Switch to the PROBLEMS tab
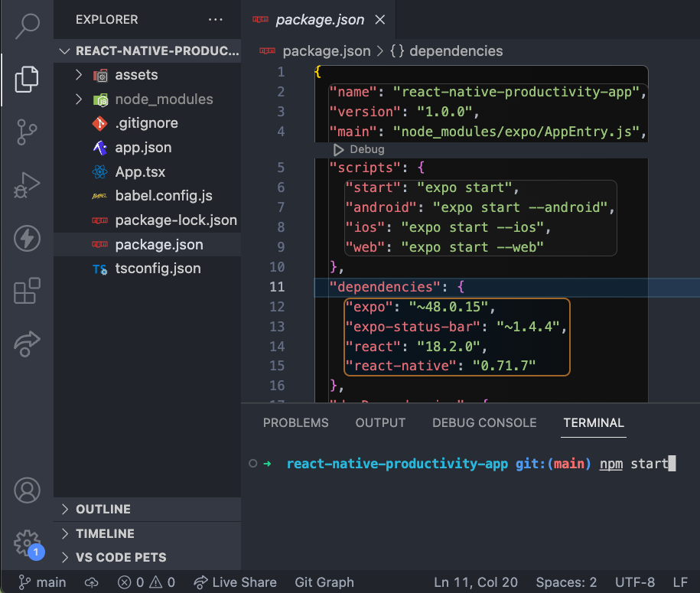This screenshot has height=593, width=700. click(295, 422)
